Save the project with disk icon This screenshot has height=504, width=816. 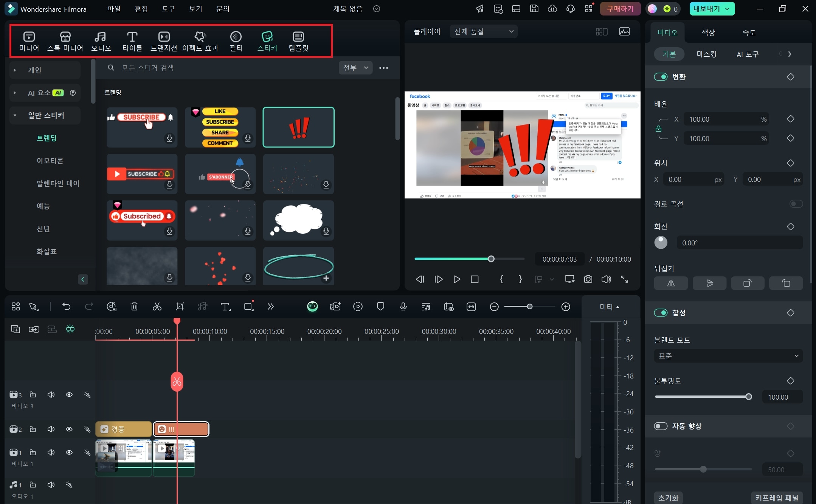[x=534, y=9]
